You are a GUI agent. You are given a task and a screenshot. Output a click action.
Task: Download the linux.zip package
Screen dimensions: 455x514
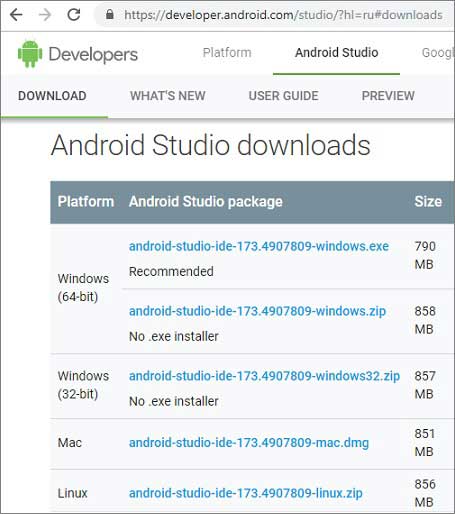(x=246, y=493)
